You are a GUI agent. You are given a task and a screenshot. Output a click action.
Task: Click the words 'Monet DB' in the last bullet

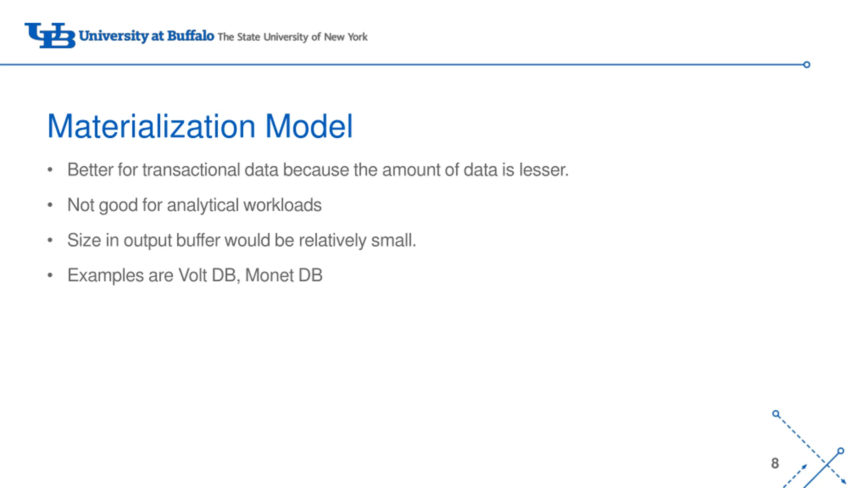coord(284,275)
